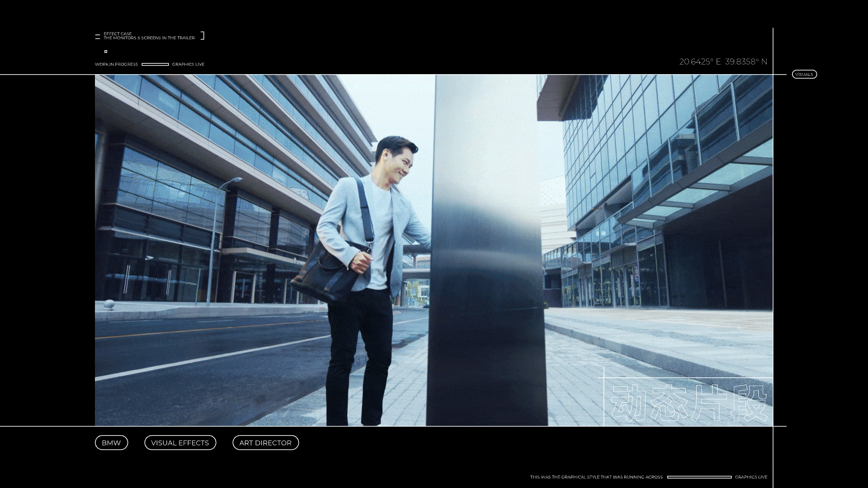Click the VISUALS pill label
The height and width of the screenshot is (488, 868).
(804, 74)
